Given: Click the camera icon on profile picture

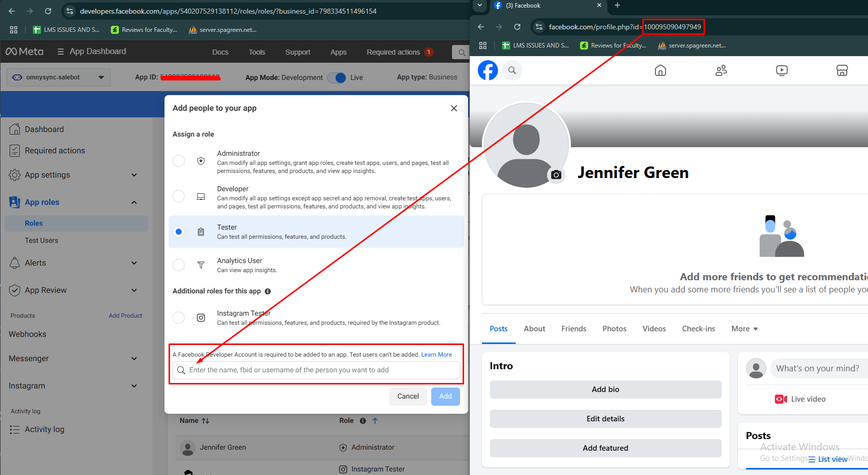Looking at the screenshot, I should coord(556,175).
